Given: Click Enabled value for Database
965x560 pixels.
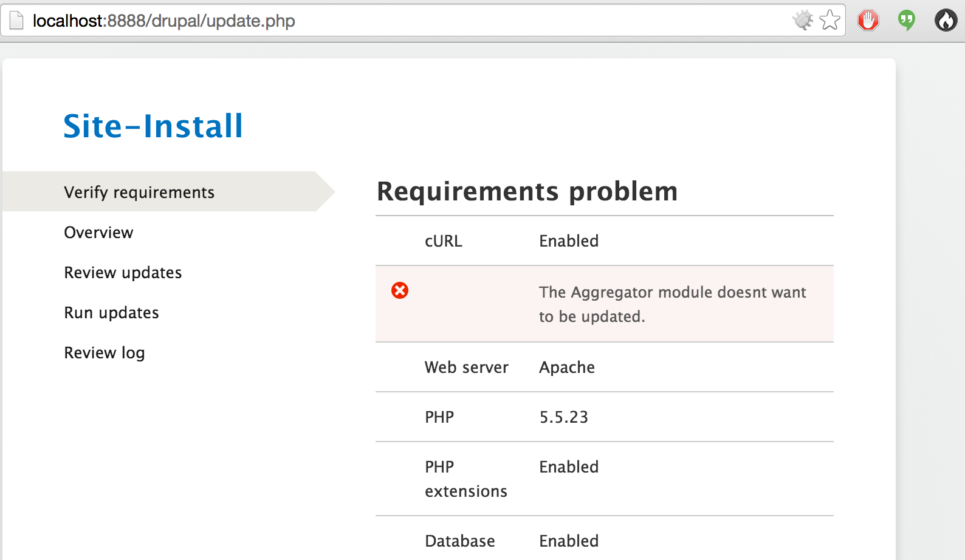Looking at the screenshot, I should [569, 541].
